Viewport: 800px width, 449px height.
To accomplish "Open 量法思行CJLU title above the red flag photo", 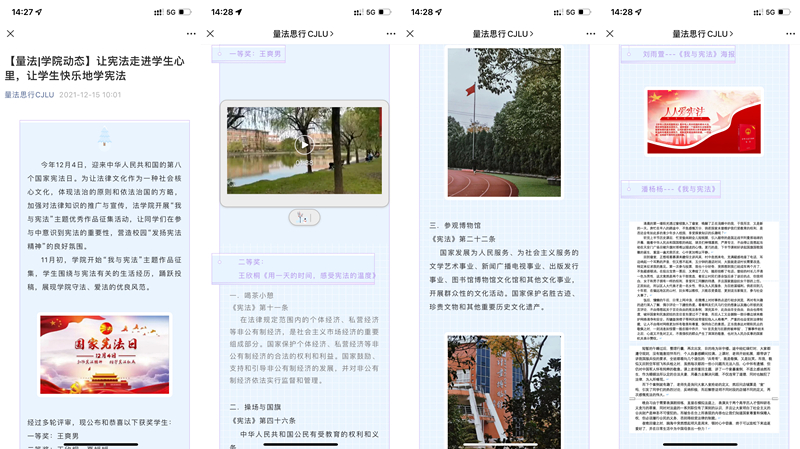I will 503,34.
